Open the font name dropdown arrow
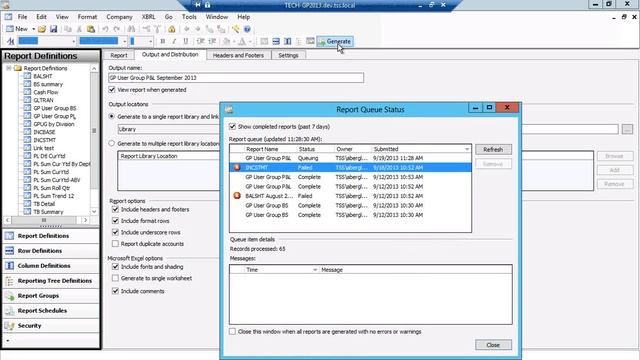640x360 pixels. 124,41
